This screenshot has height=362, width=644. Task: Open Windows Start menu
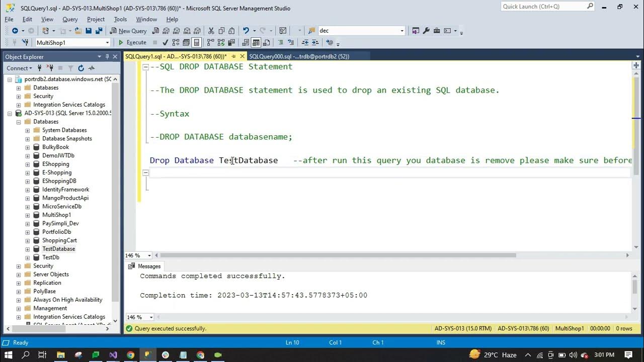click(9, 355)
